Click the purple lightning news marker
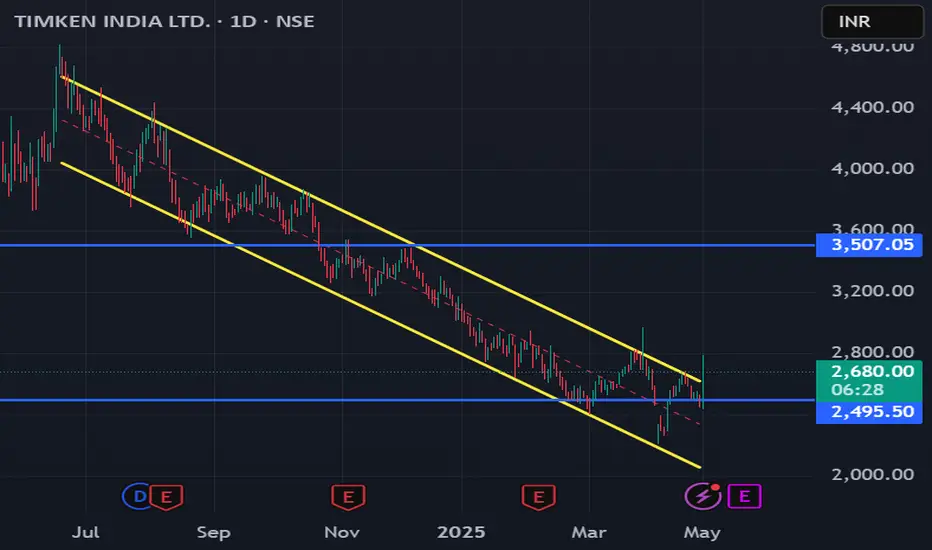The height and width of the screenshot is (550, 932). (x=703, y=496)
